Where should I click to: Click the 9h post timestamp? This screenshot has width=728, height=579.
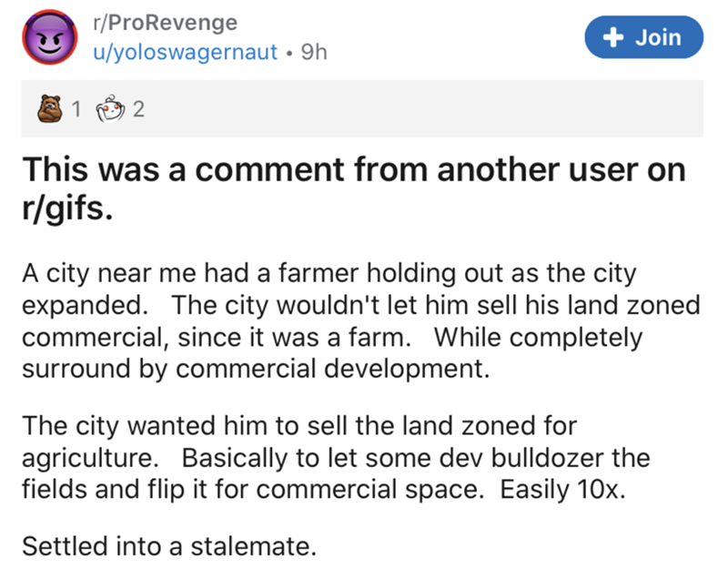point(314,52)
